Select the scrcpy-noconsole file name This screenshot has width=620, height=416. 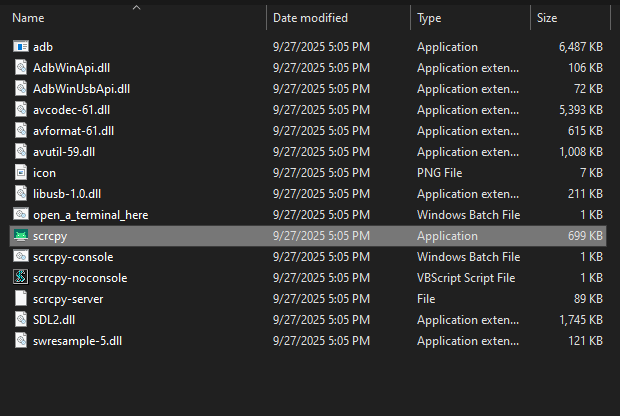click(x=80, y=278)
